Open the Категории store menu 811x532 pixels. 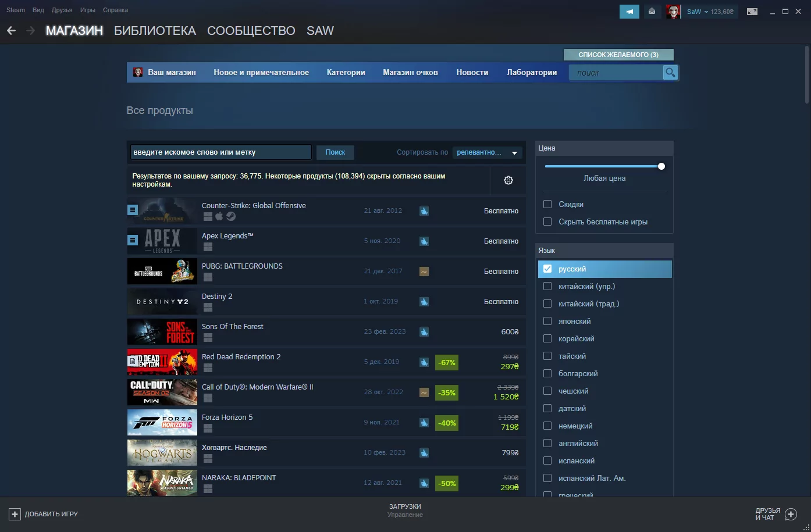click(x=346, y=72)
